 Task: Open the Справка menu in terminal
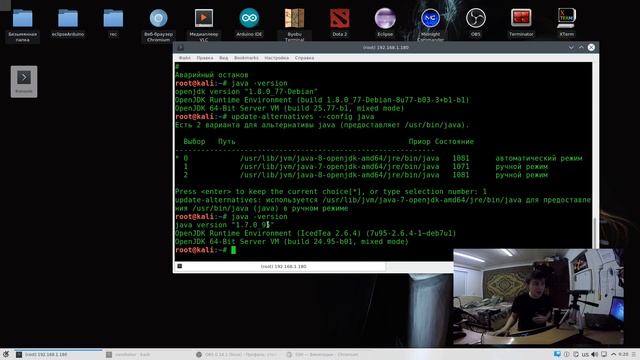[304, 58]
